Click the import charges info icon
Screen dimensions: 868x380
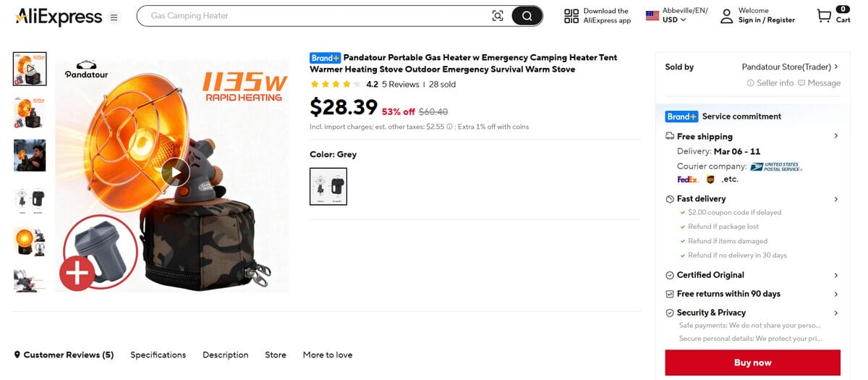pyautogui.click(x=450, y=127)
